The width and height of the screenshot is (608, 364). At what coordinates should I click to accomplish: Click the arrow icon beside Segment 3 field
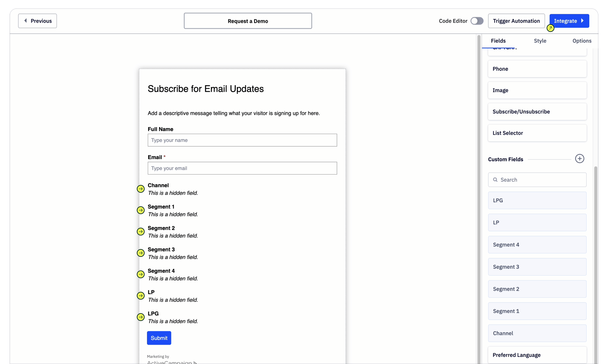[x=141, y=253]
